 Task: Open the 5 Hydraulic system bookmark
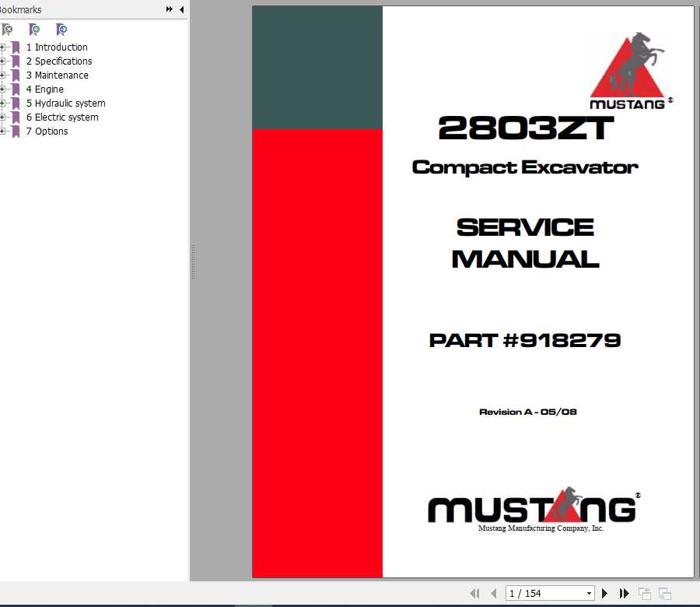tap(65, 104)
